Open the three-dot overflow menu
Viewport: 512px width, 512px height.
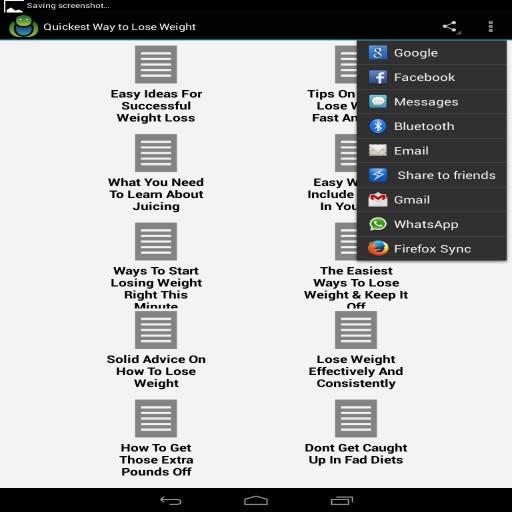tap(491, 27)
